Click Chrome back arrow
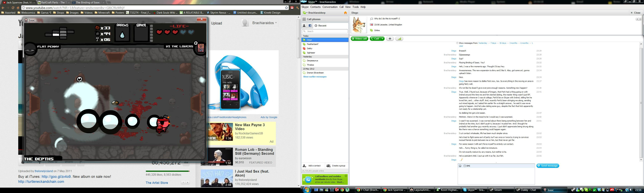The height and width of the screenshot is (193, 644). click(x=3, y=8)
